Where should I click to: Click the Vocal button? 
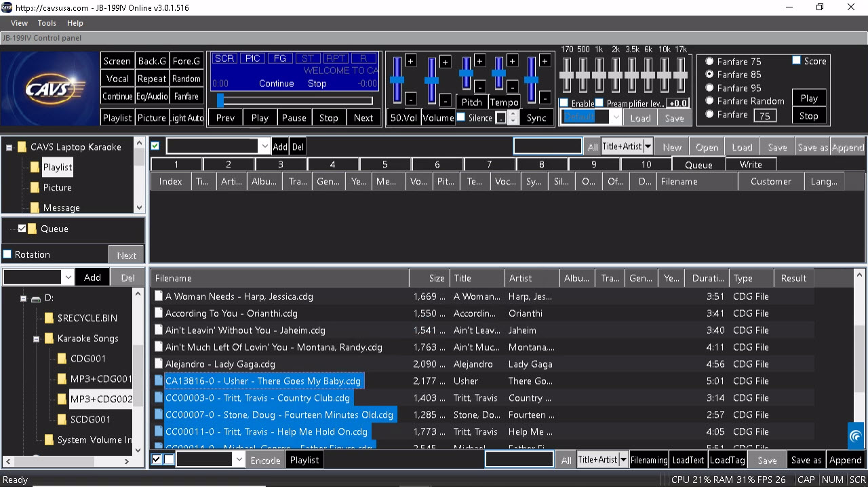click(117, 79)
